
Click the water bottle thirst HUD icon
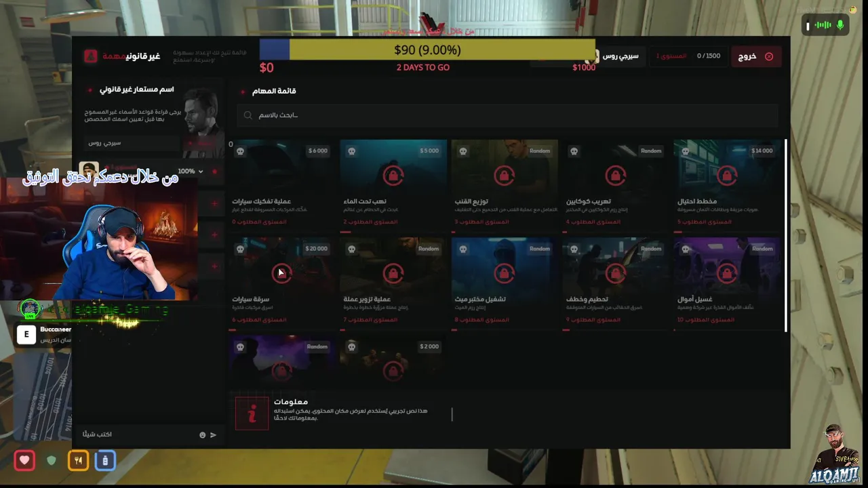click(x=104, y=460)
